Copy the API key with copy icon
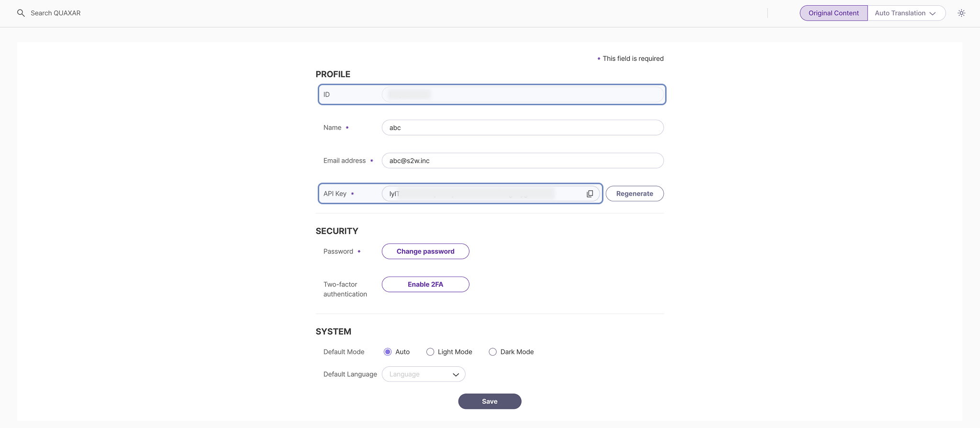Screen dimensions: 980x428 click(x=590, y=194)
